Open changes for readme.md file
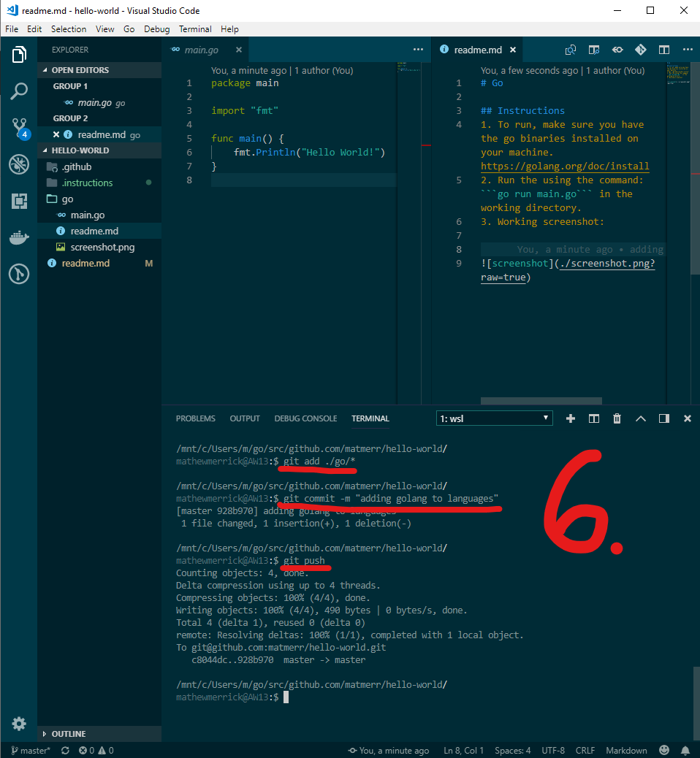 [x=571, y=50]
